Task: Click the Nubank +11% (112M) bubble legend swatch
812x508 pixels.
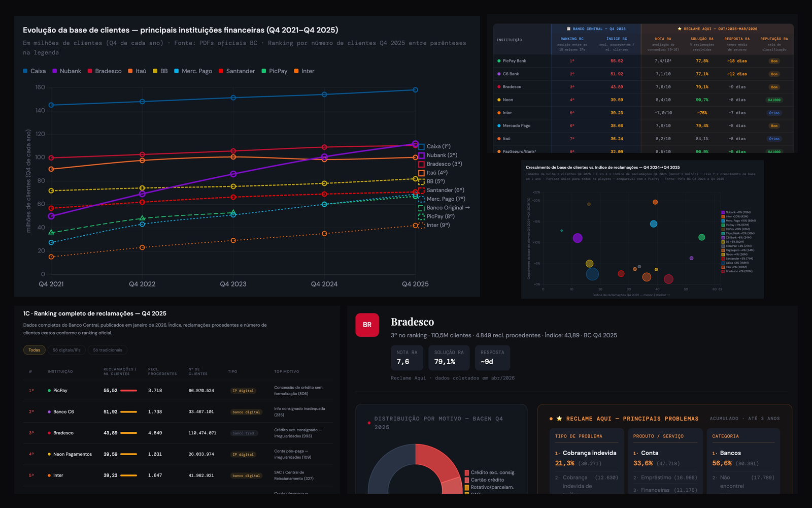Action: [x=723, y=212]
